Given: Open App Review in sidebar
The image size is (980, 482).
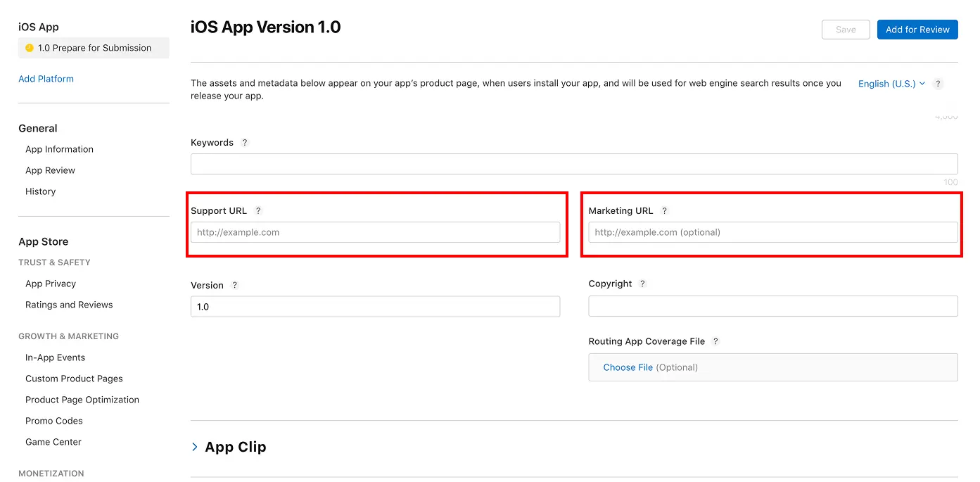Looking at the screenshot, I should pos(50,170).
